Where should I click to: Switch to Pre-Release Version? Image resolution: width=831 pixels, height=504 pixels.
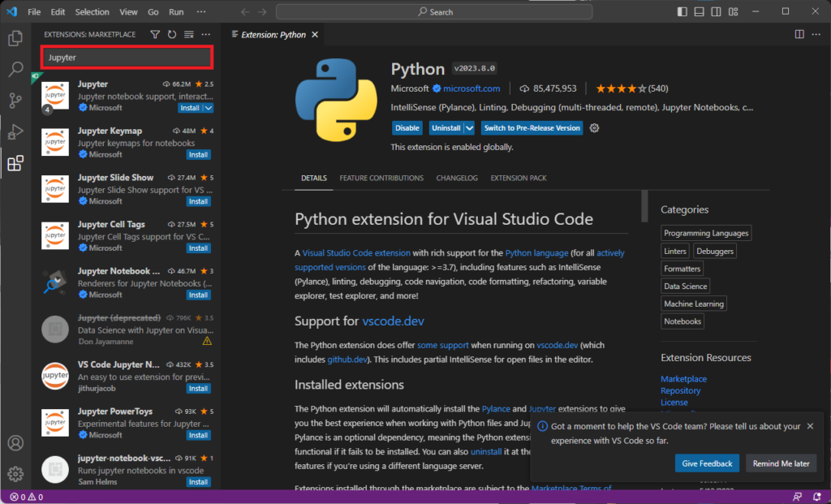tap(532, 127)
